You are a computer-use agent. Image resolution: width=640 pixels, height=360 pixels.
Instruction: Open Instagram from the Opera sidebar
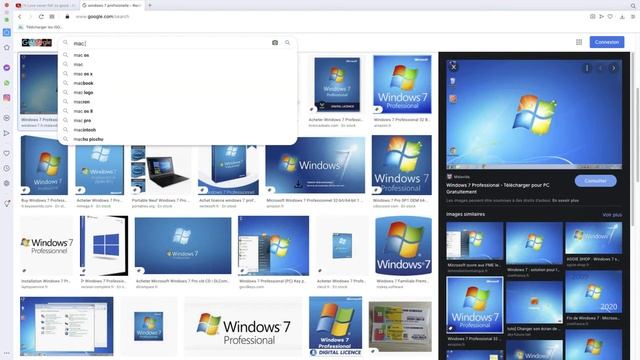tap(7, 98)
